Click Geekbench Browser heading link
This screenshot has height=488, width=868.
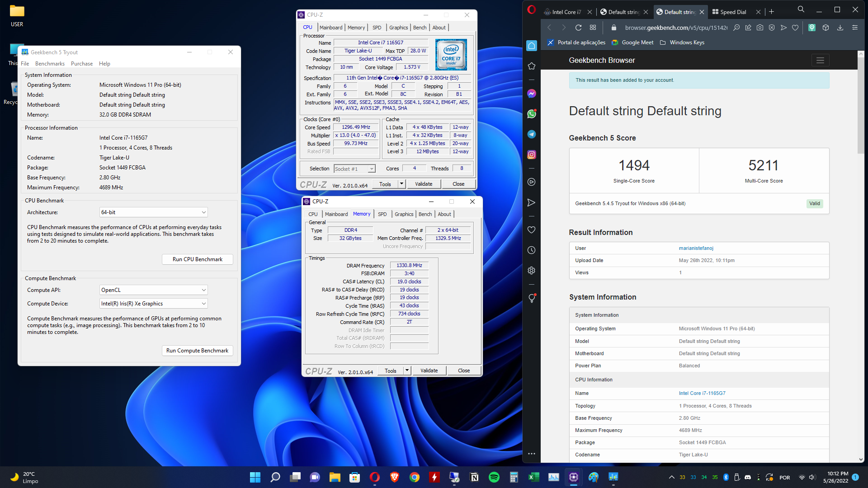coord(602,60)
